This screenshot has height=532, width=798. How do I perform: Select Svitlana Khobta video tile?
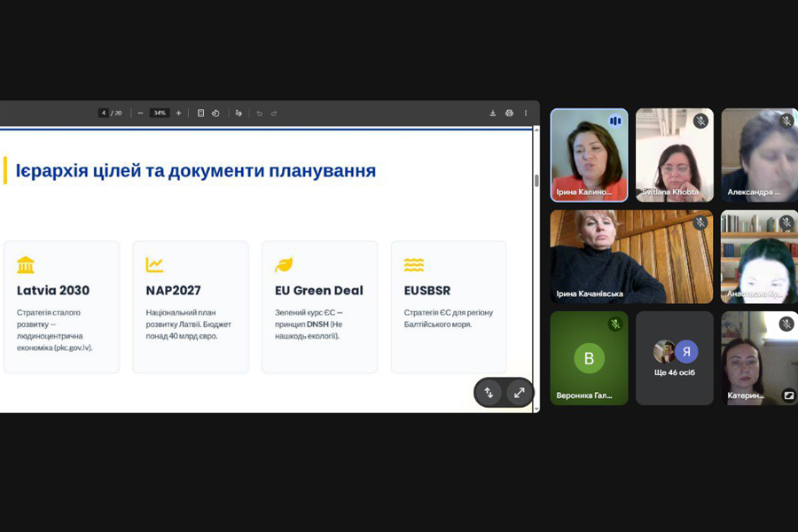tap(675, 155)
